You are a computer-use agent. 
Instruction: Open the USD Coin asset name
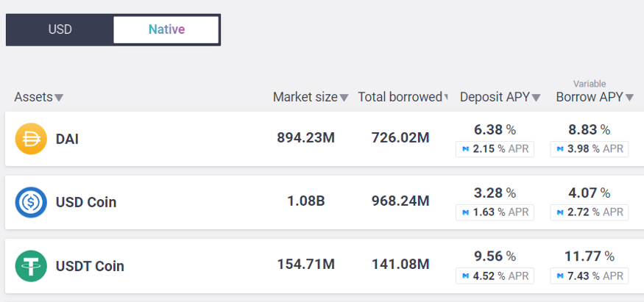(86, 202)
